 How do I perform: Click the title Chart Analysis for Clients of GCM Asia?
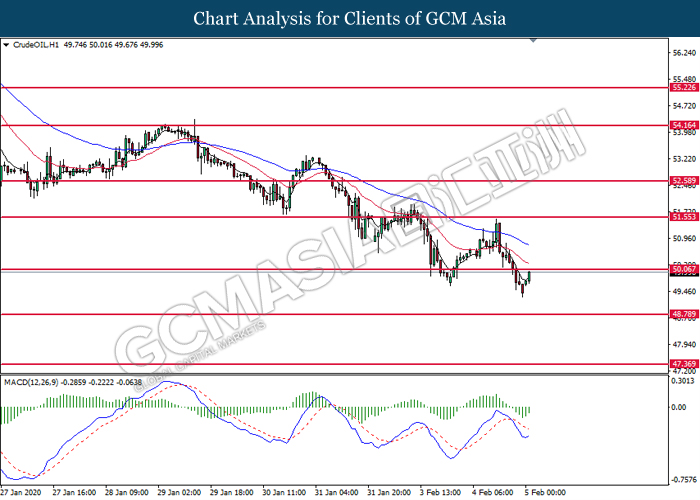[350, 19]
